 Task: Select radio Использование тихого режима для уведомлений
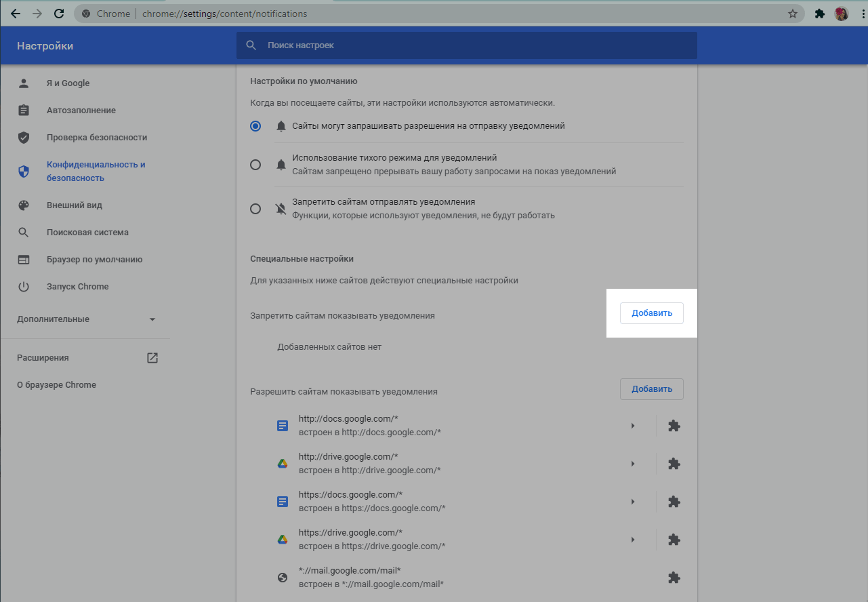(255, 165)
